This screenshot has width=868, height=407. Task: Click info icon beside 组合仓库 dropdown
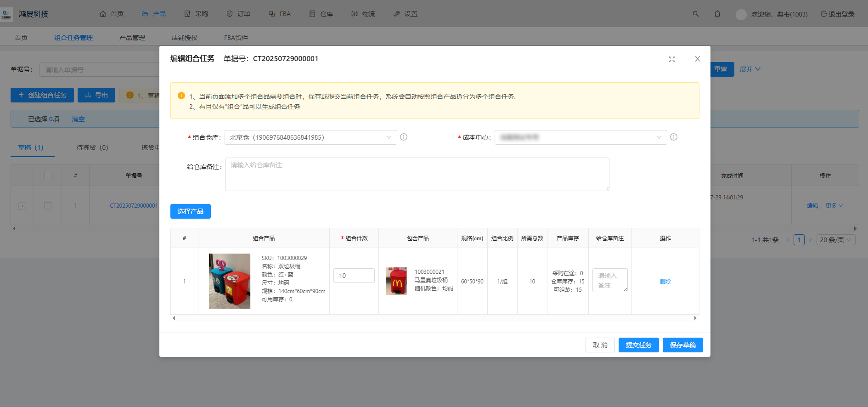(404, 137)
